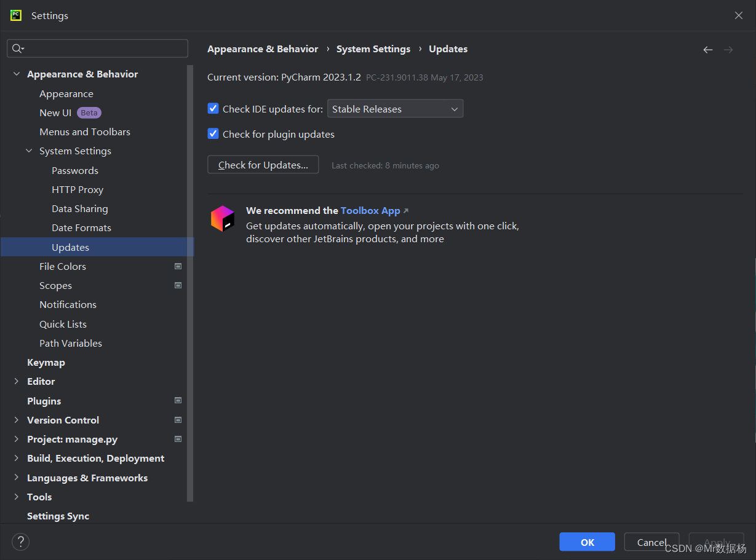Close the Settings dialog window
This screenshot has width=756, height=560.
pyautogui.click(x=738, y=15)
